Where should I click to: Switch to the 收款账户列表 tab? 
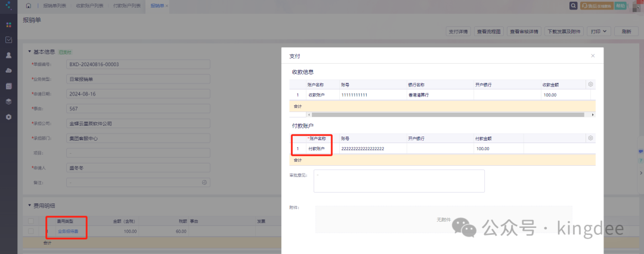(x=89, y=5)
